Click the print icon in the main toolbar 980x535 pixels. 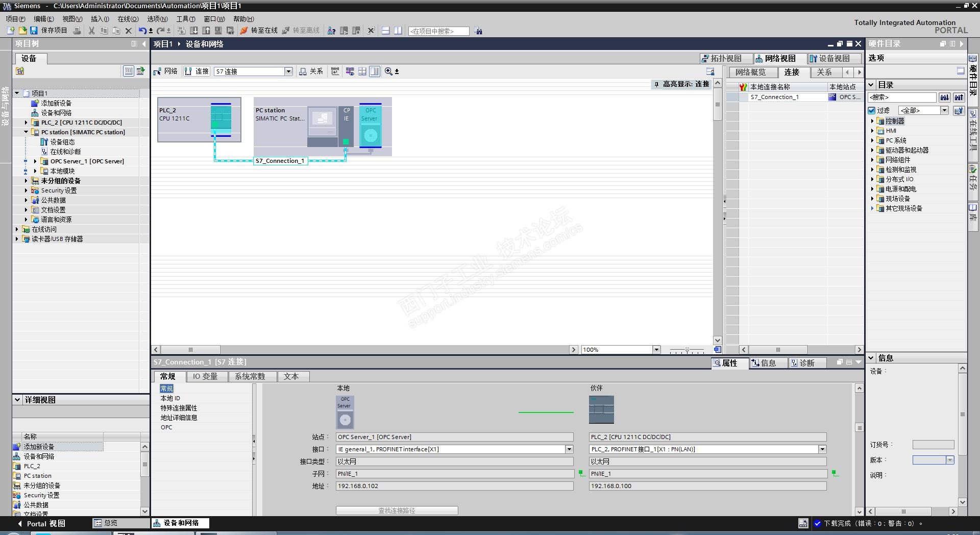pyautogui.click(x=77, y=31)
